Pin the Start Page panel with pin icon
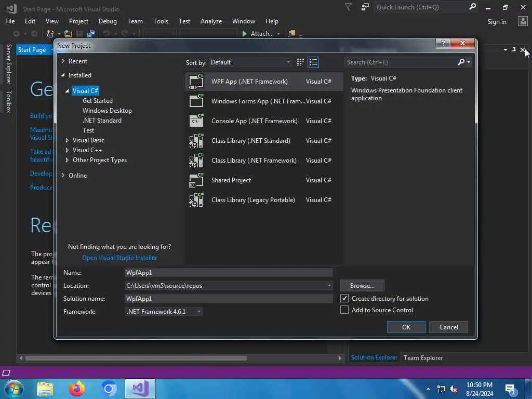The height and width of the screenshot is (399, 532). [x=514, y=50]
